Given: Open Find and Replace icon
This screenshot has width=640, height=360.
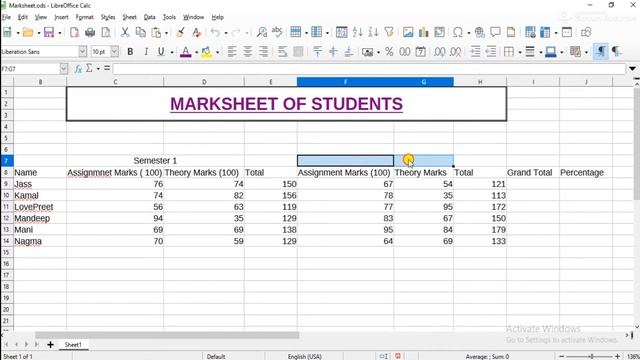Looking at the screenshot, I should (x=262, y=32).
